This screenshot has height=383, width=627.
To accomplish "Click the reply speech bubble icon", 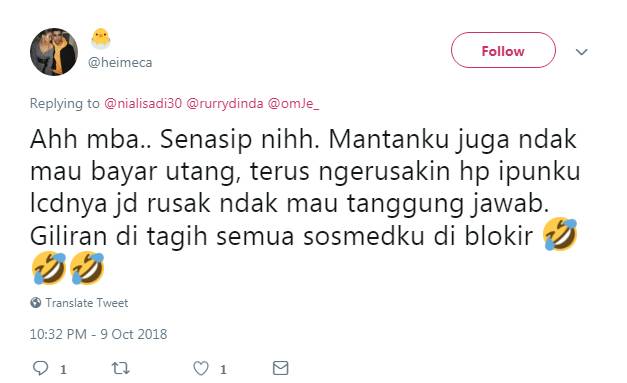I will coord(40,368).
